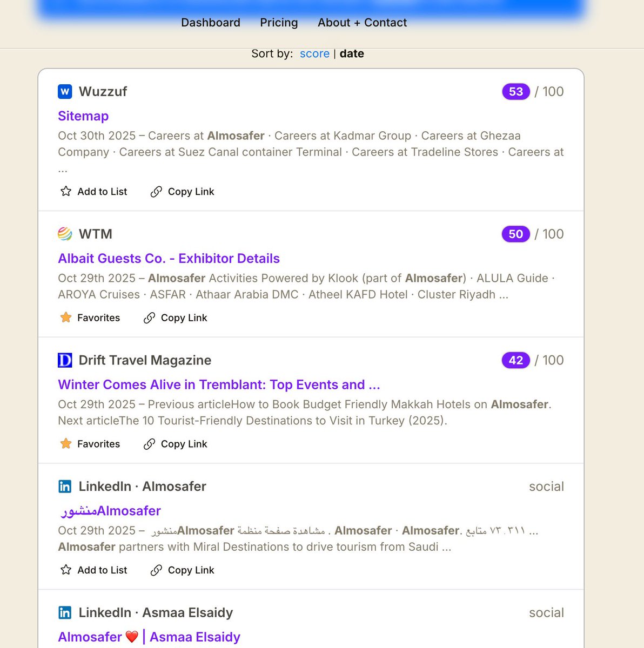Click chain link icon in LinkedIn Almosafer result
644x648 pixels.
(x=156, y=570)
